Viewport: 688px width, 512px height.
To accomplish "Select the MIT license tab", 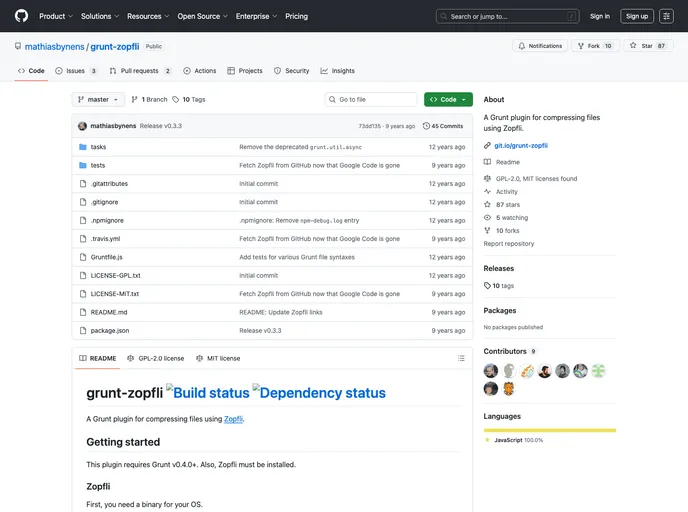I will pyautogui.click(x=218, y=358).
